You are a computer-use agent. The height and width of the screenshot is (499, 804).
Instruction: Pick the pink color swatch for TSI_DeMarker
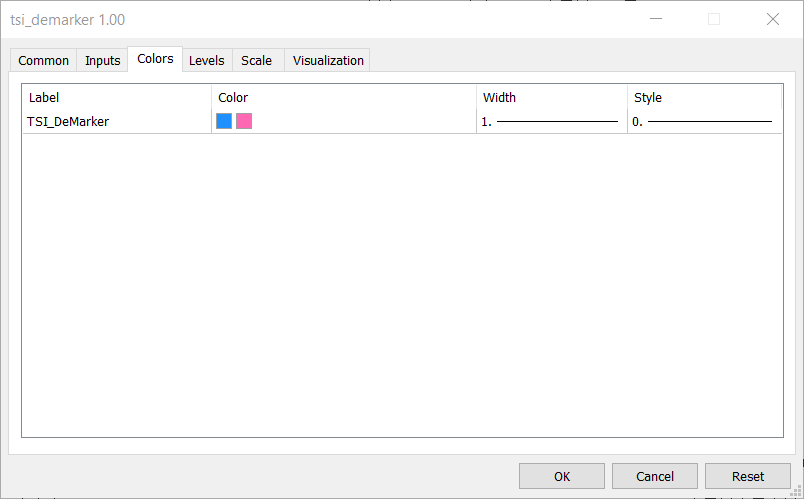click(244, 122)
